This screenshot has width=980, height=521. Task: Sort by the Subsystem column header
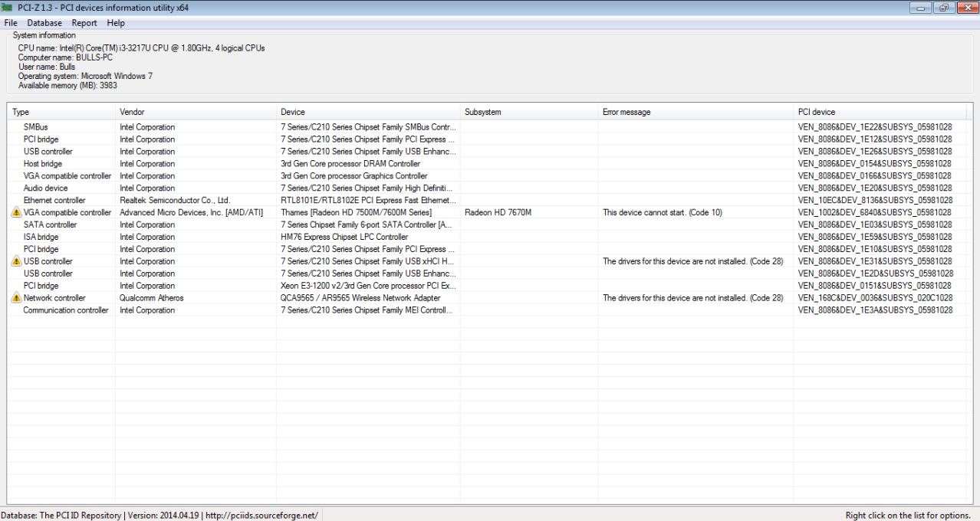[529, 112]
